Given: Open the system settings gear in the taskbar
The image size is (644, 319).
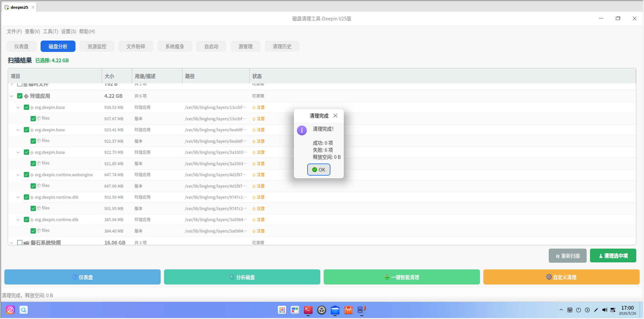Looking at the screenshot, I should tap(322, 310).
